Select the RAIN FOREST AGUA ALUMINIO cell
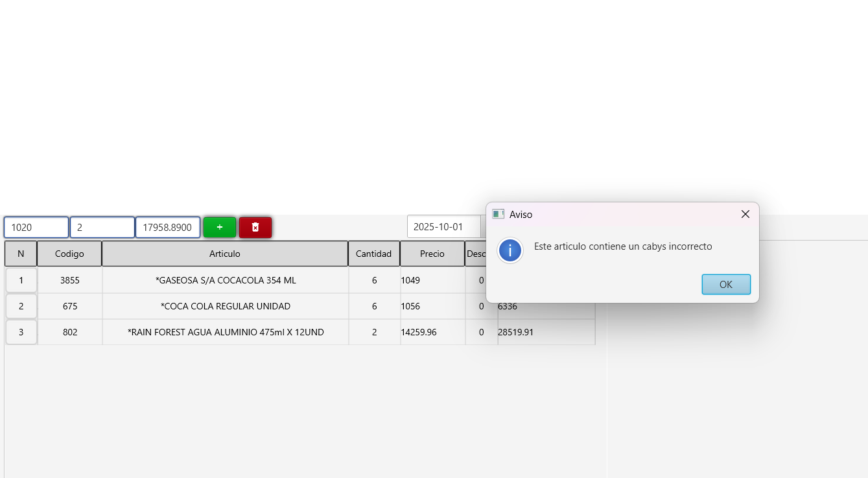868x478 pixels. point(225,332)
